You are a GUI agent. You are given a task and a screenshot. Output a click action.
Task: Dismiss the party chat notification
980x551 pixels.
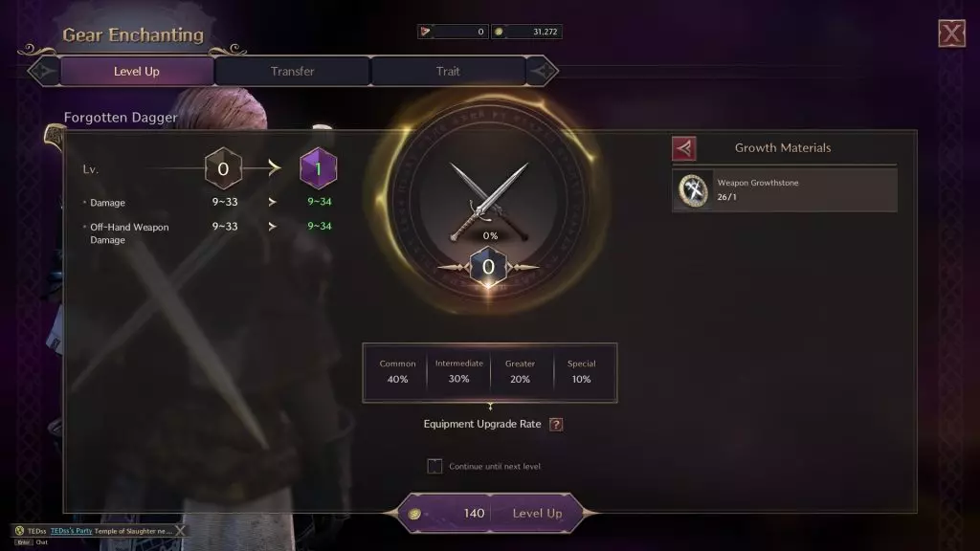(x=180, y=531)
